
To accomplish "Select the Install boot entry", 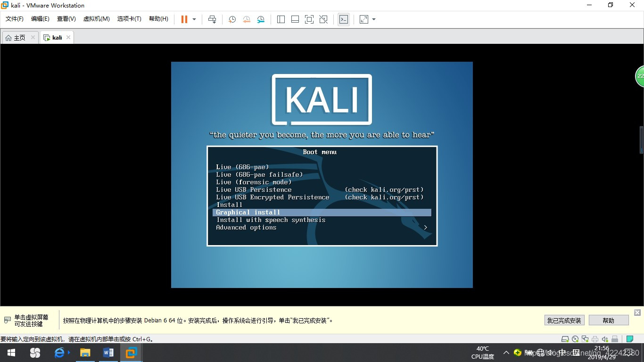I will [x=229, y=205].
